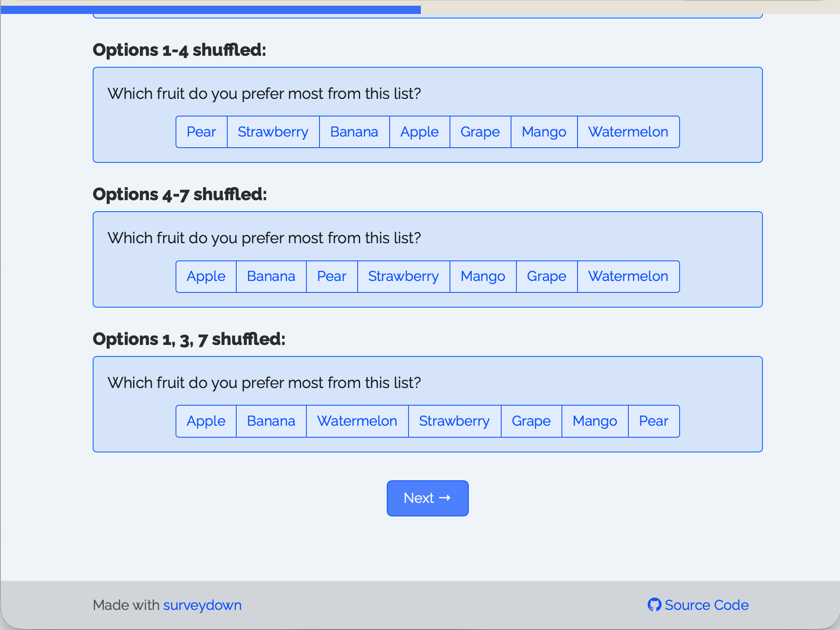Viewport: 840px width, 630px height.
Task: Choose Strawberry in Options 1-4 shuffled group
Action: click(273, 132)
